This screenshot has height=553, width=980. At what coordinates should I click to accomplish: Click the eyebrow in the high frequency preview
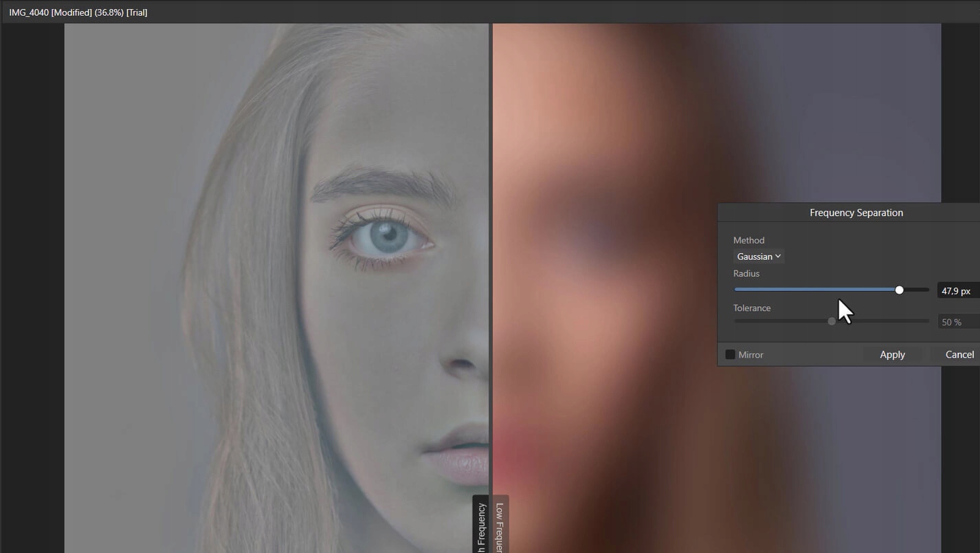pyautogui.click(x=378, y=184)
